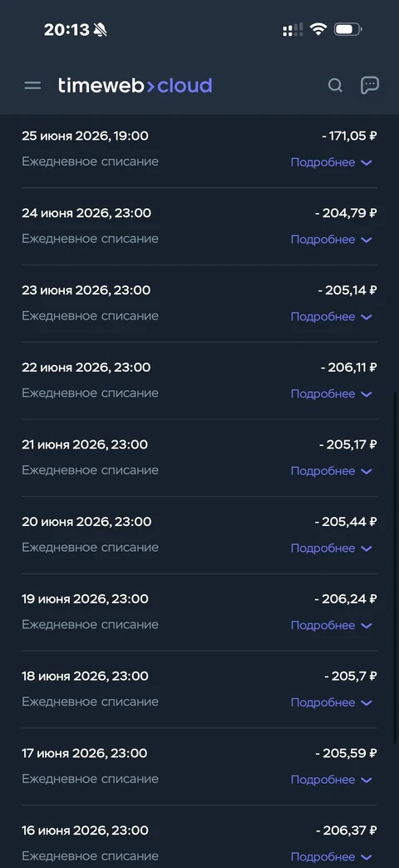
Task: Show details of 22 июня charge
Action: point(332,394)
